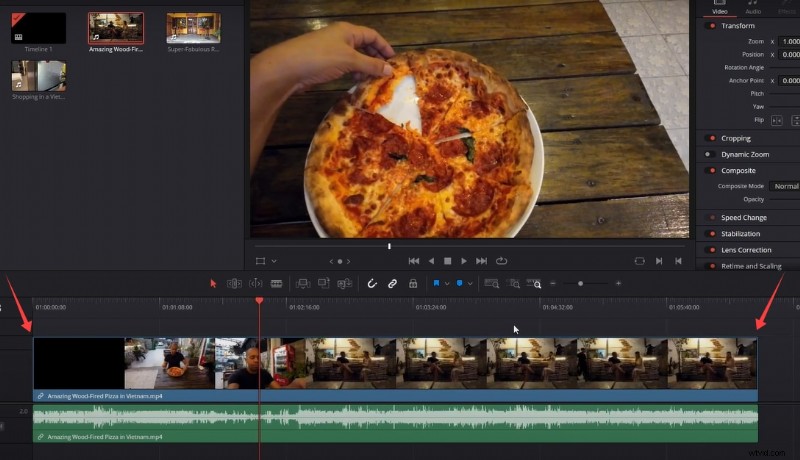Viewport: 800px width, 460px height.
Task: Select the green audio clip on timeline
Action: point(395,423)
